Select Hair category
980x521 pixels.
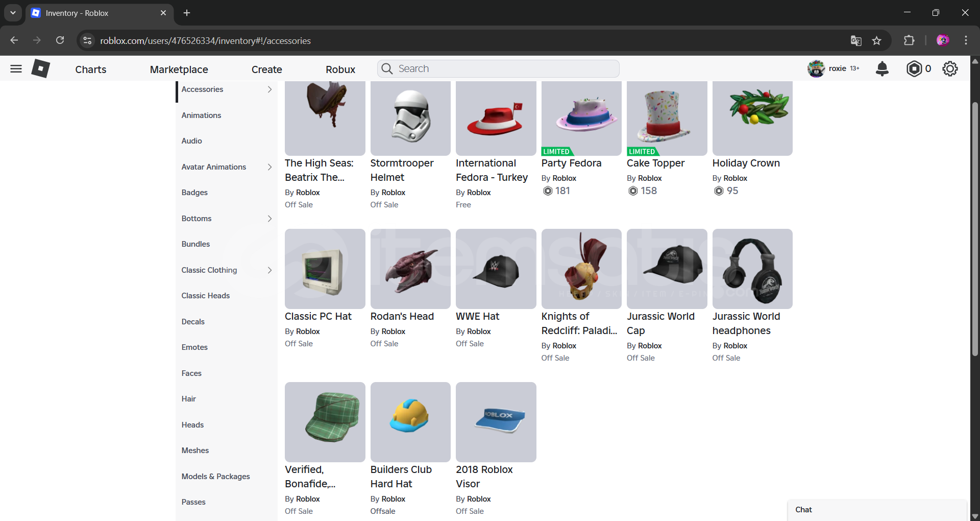(188, 399)
